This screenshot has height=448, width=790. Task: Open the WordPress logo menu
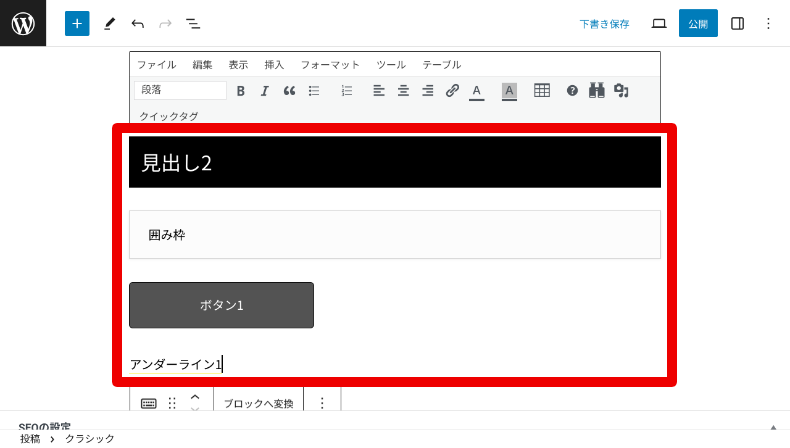(x=23, y=23)
